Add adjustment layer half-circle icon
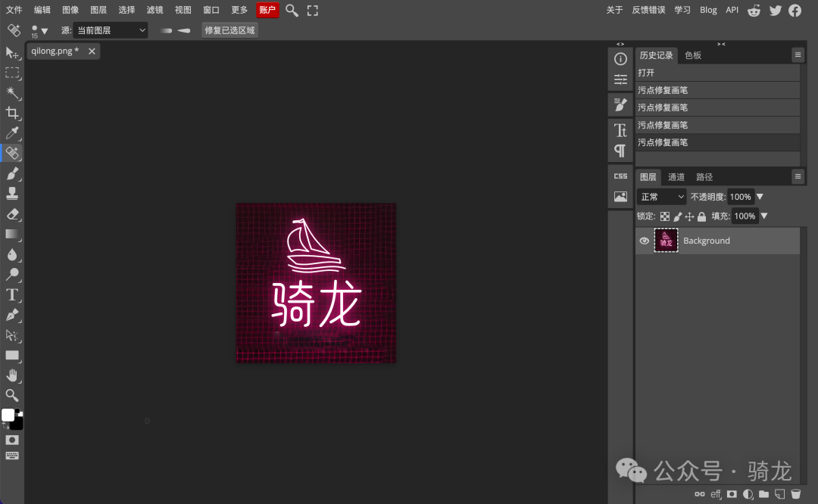The image size is (818, 504). [x=748, y=493]
